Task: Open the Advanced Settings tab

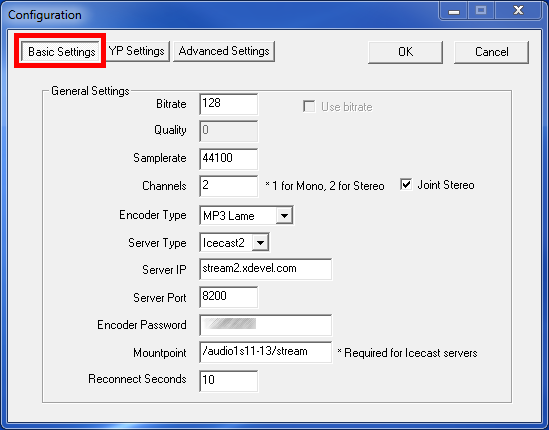Action: pos(224,51)
